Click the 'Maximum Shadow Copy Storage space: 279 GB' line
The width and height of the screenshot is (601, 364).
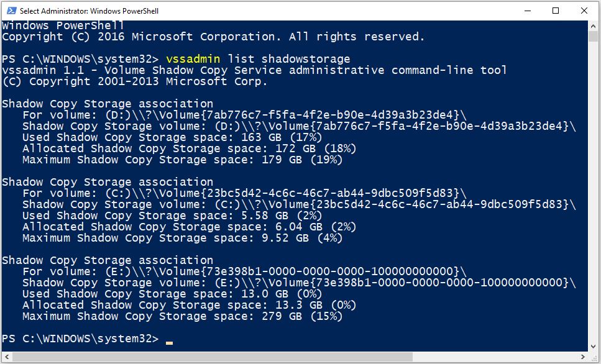tap(182, 316)
